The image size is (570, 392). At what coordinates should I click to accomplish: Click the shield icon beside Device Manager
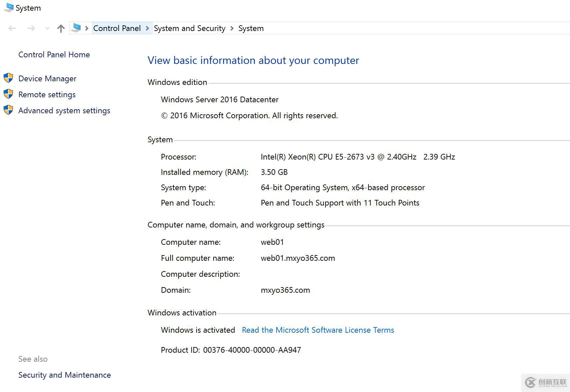pos(8,78)
